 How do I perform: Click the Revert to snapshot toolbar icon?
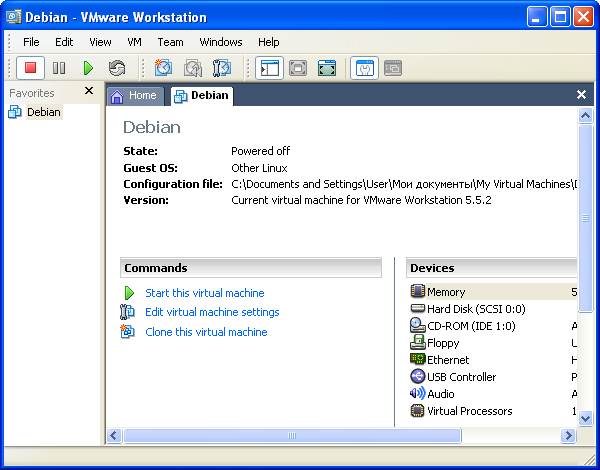pyautogui.click(x=192, y=68)
